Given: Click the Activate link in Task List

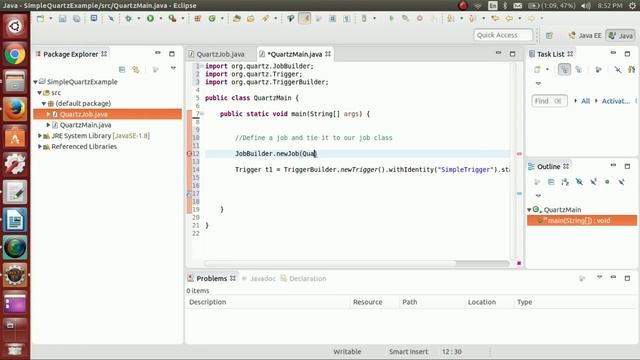Looking at the screenshot, I should [x=616, y=101].
